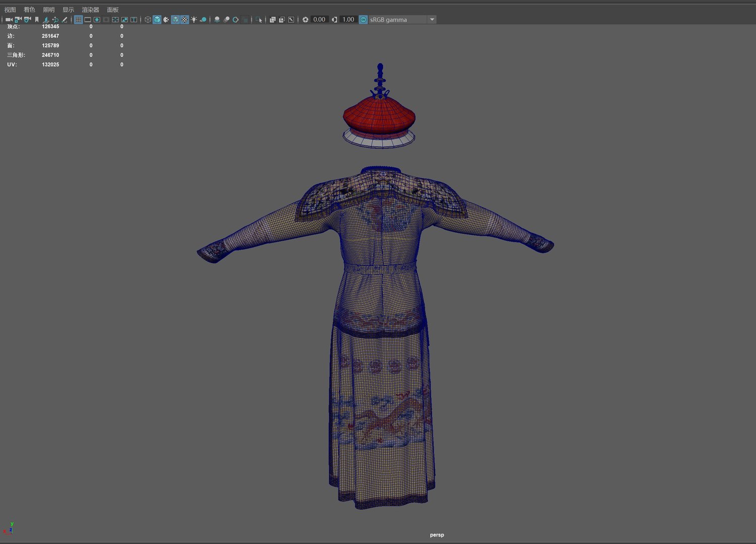Image resolution: width=756 pixels, height=544 pixels.
Task: Click the XRay Joints icon
Action: (x=291, y=20)
